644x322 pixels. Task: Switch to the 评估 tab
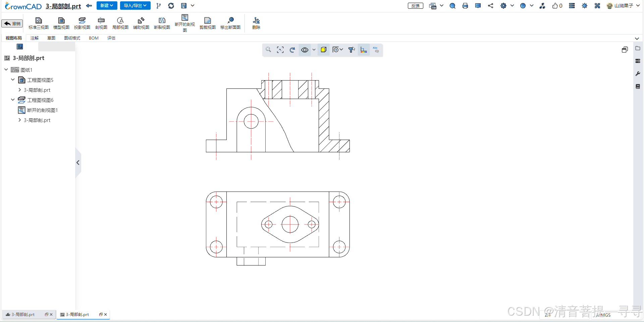click(111, 38)
